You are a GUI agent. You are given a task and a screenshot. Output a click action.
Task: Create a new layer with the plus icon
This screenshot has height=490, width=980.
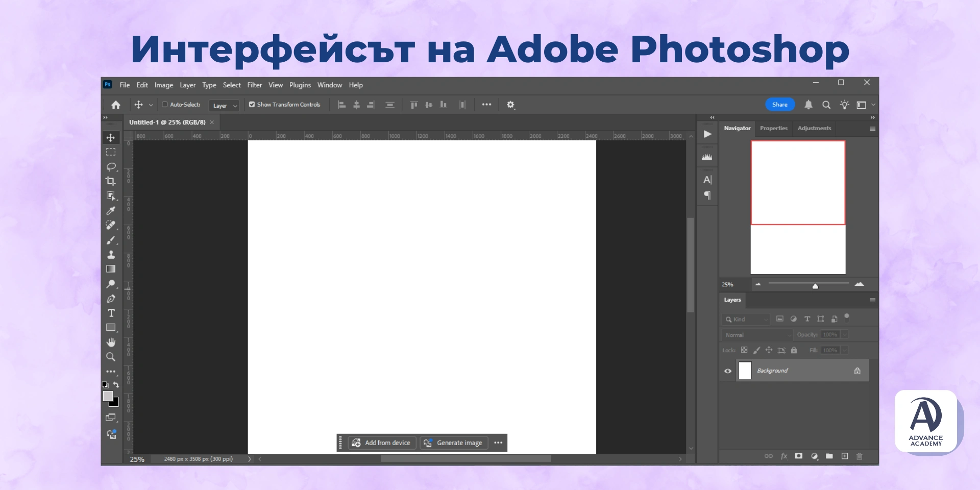pos(845,456)
